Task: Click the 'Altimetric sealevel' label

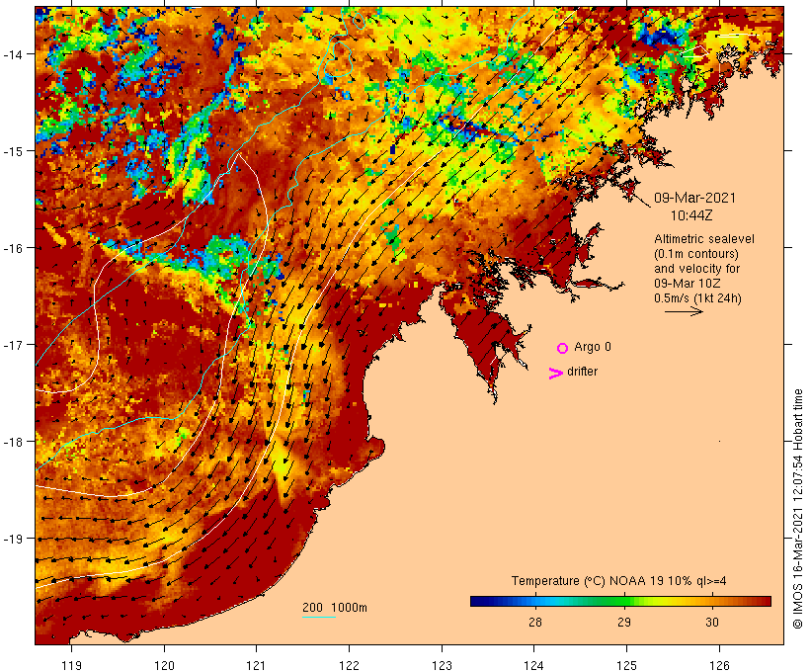Action: (x=704, y=239)
